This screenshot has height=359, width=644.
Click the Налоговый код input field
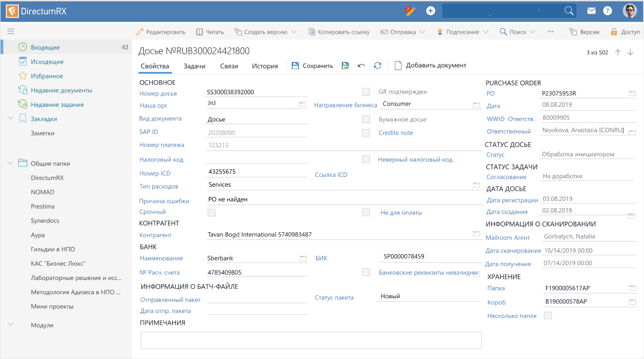tap(257, 159)
